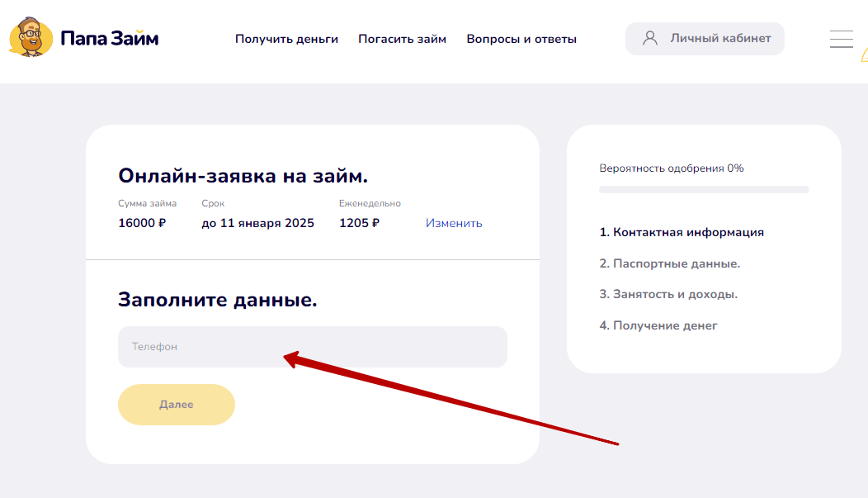
Task: Click the Онлайн-заявка на займ heading
Action: point(243,176)
